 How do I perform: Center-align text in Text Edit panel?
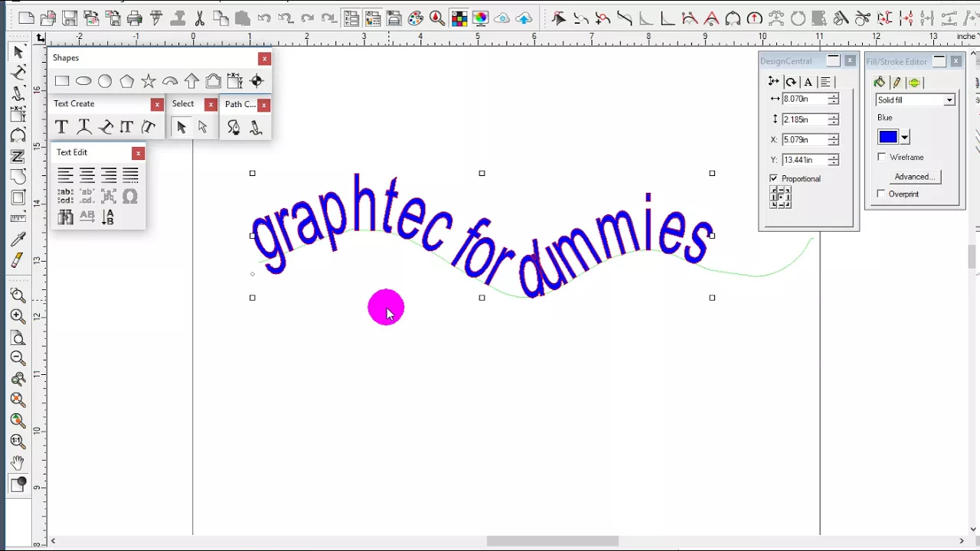coord(87,175)
